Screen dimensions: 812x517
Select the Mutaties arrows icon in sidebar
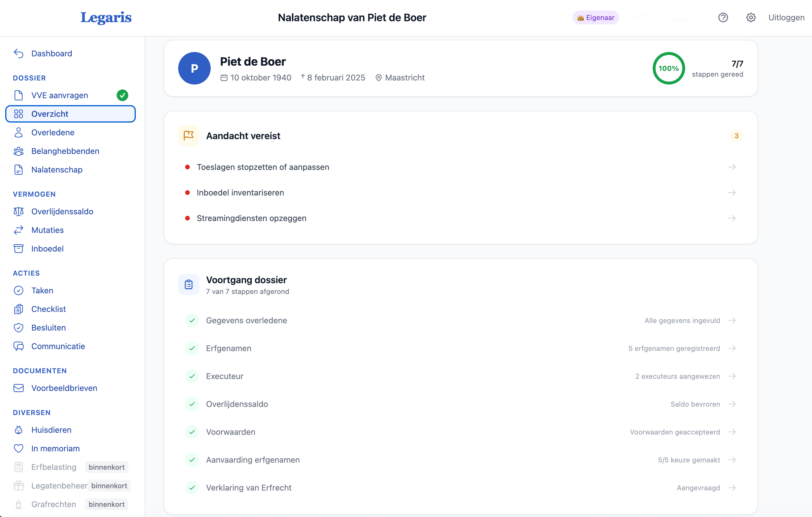[x=19, y=230]
